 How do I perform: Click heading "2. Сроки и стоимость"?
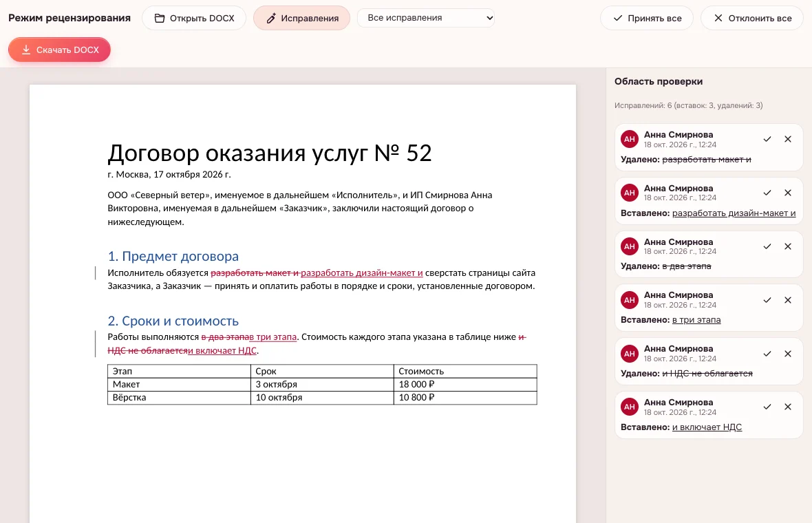pos(173,321)
